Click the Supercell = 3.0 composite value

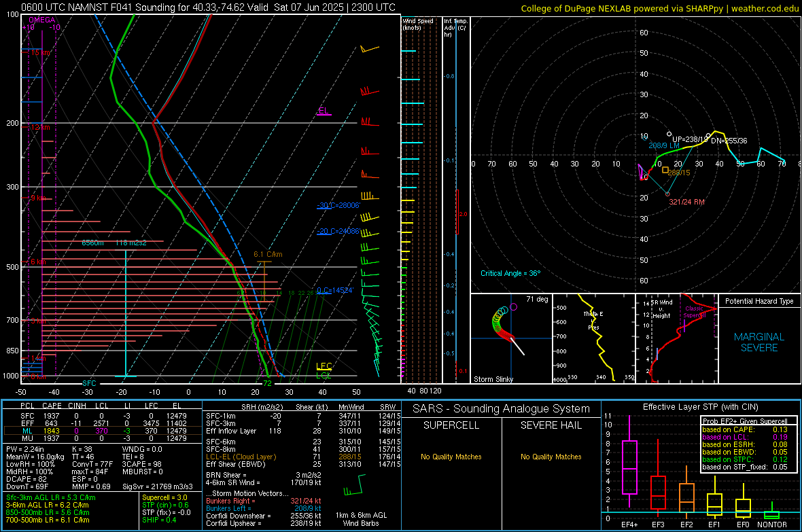pyautogui.click(x=164, y=497)
